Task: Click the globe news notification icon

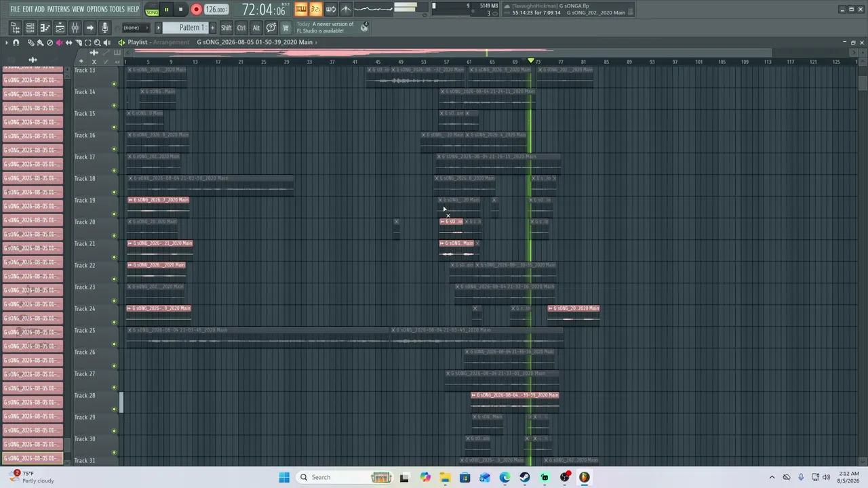Action: pyautogui.click(x=365, y=27)
